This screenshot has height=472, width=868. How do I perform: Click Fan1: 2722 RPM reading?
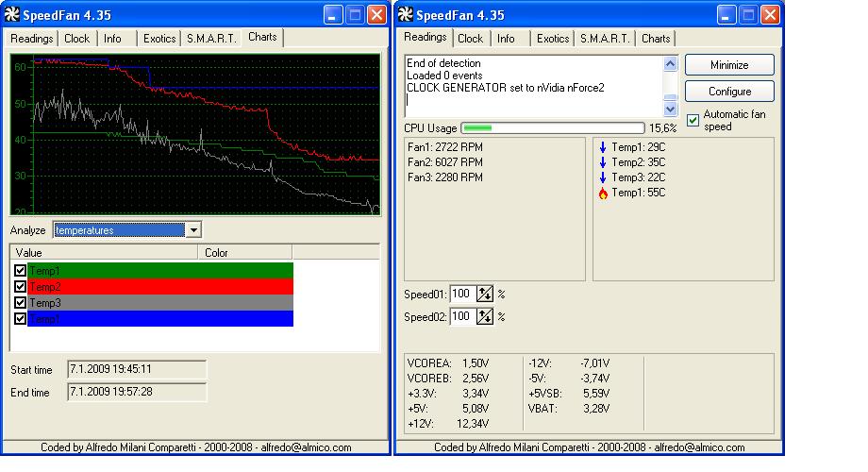[445, 147]
